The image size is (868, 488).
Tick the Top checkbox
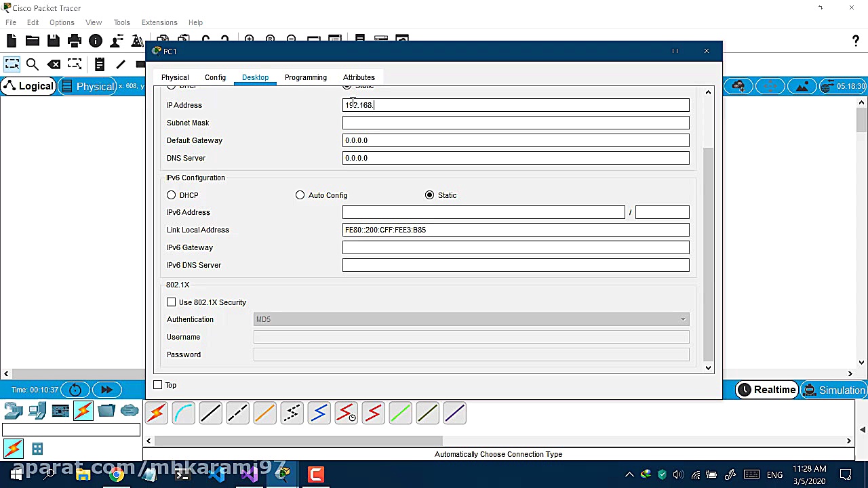tap(158, 385)
